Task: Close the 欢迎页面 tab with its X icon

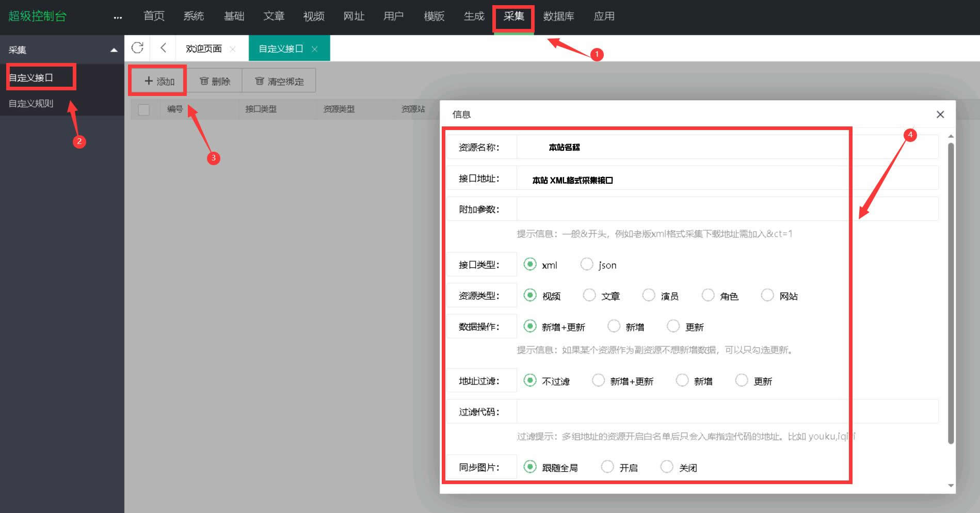Action: point(233,49)
